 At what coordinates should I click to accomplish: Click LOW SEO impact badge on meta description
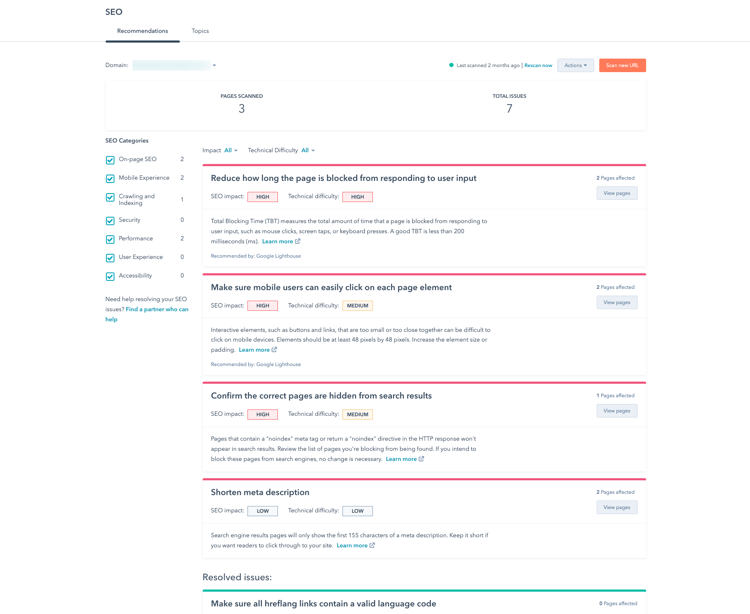(263, 511)
